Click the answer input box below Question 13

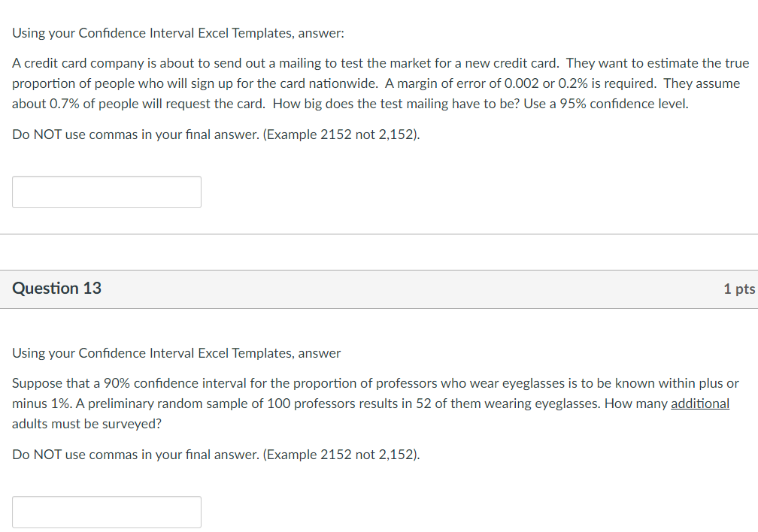coord(106,512)
